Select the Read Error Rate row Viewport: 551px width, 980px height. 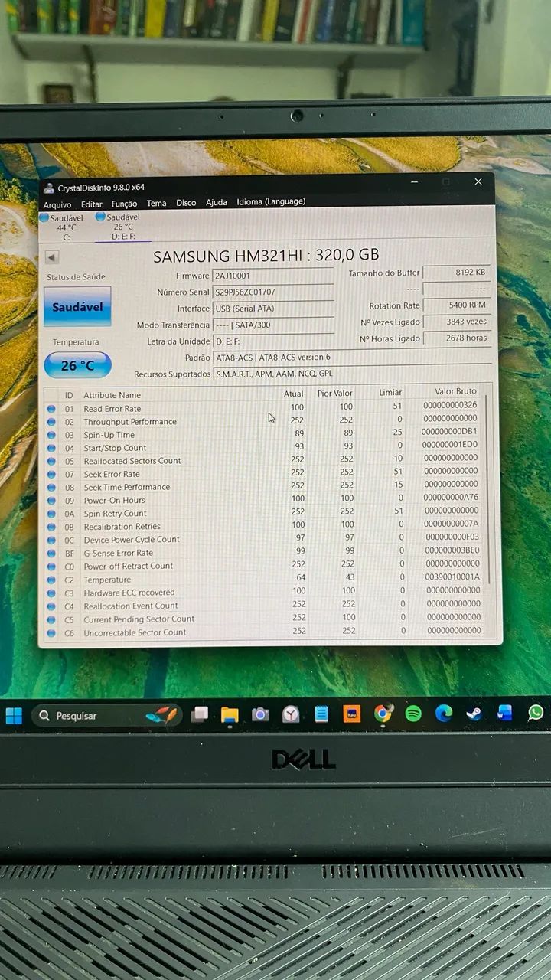(x=263, y=408)
